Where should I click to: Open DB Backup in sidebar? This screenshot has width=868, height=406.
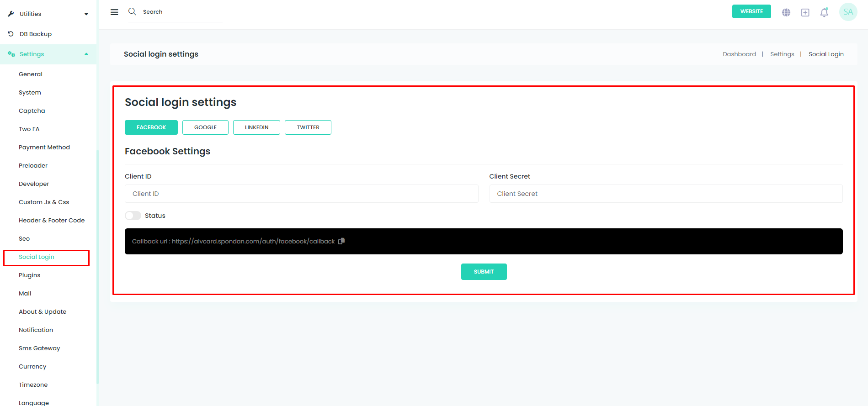tap(36, 34)
